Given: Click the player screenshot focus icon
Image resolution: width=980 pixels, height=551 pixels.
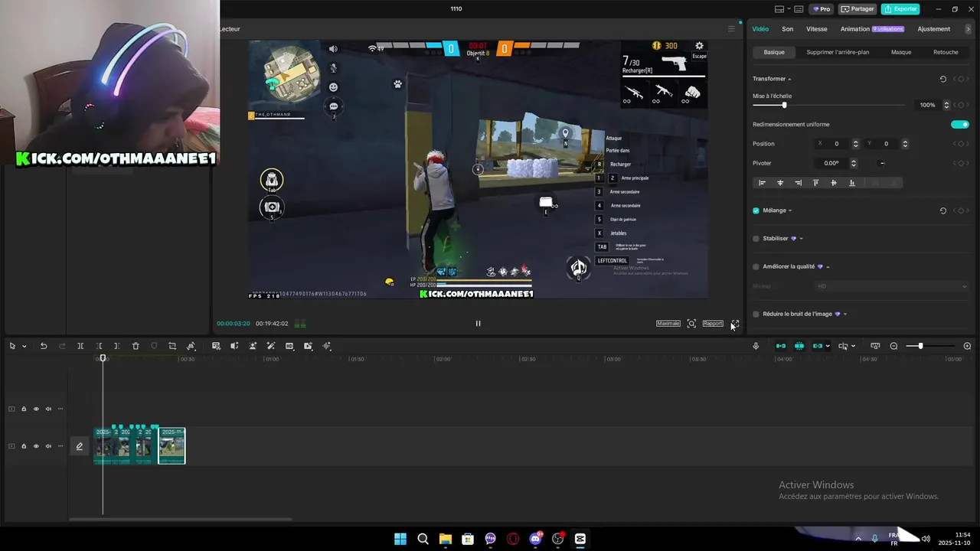Looking at the screenshot, I should coord(691,324).
